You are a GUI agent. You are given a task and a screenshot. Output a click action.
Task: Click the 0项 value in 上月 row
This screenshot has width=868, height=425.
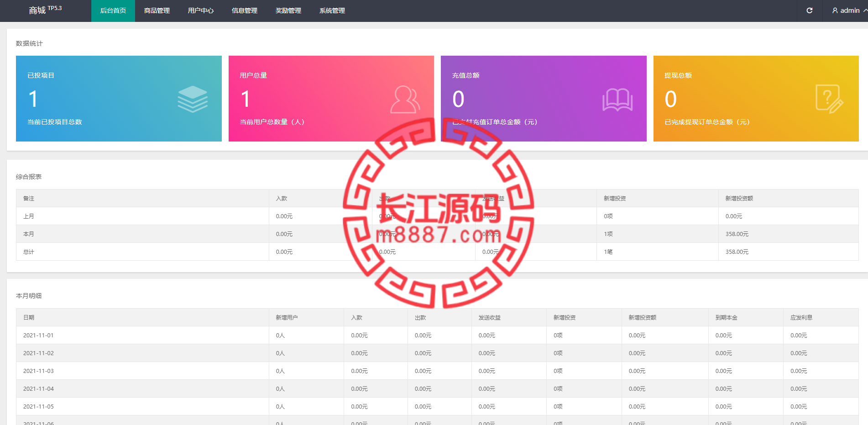click(x=608, y=216)
